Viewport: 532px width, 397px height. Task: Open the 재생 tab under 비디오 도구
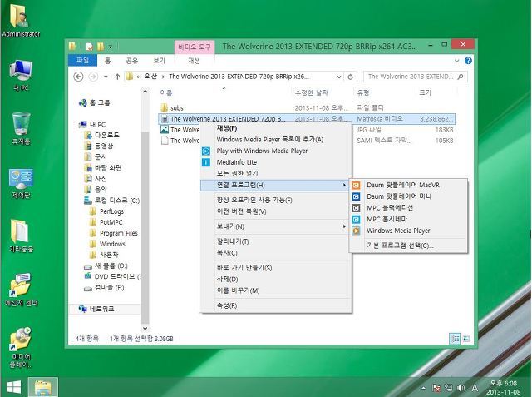pyautogui.click(x=194, y=61)
